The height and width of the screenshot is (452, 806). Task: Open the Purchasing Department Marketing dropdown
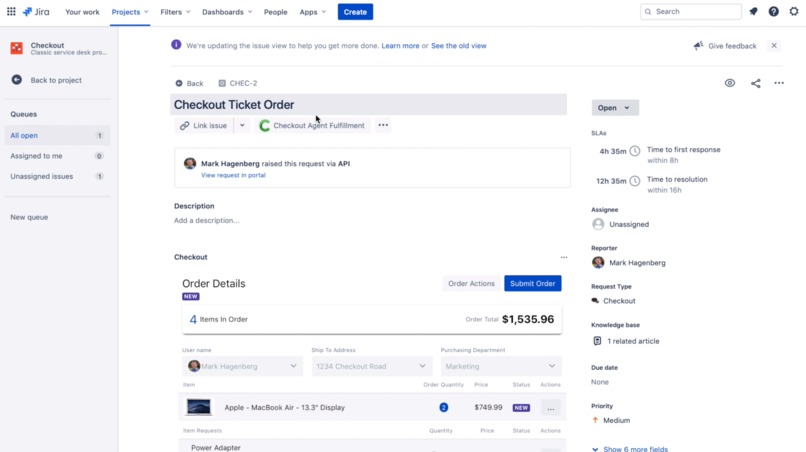[x=501, y=366]
